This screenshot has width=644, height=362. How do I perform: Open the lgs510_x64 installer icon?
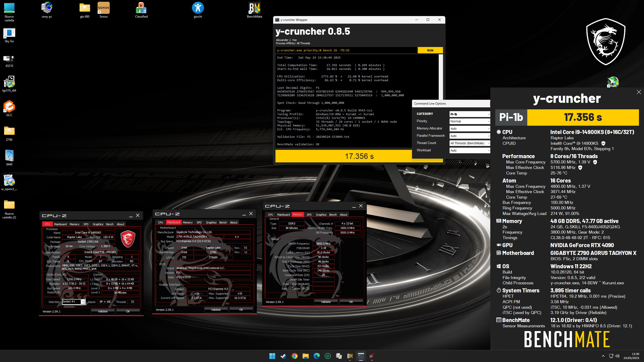(x=9, y=84)
